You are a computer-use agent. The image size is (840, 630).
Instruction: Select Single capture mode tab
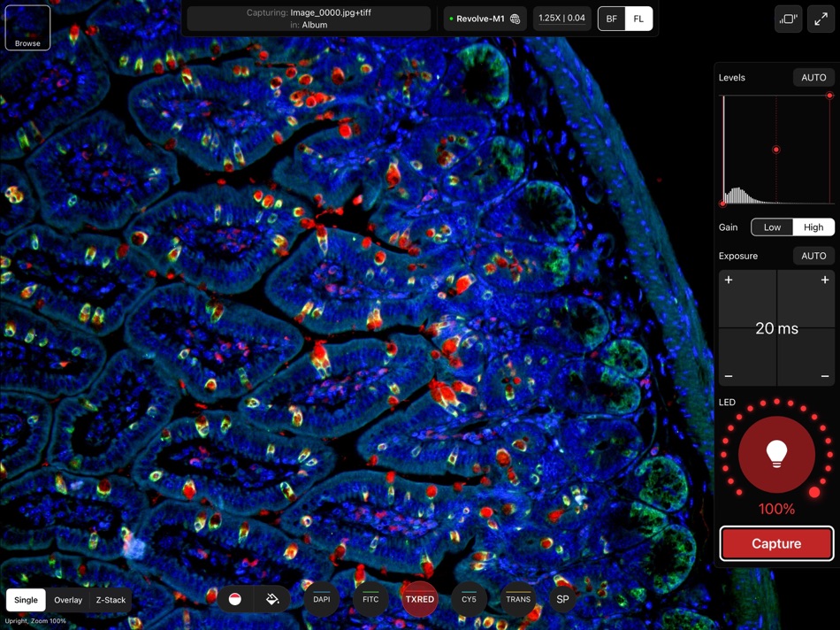click(x=26, y=600)
